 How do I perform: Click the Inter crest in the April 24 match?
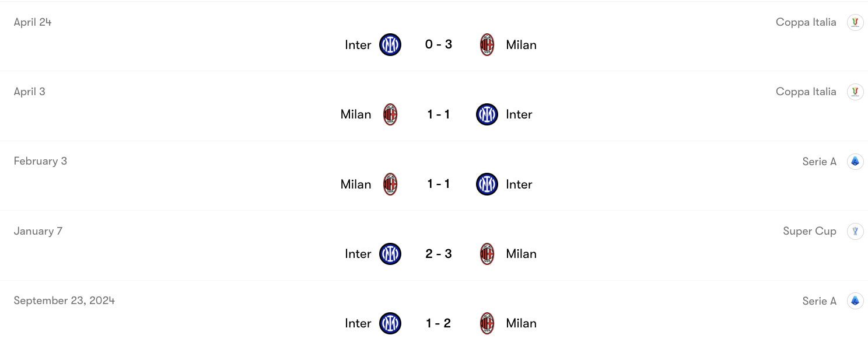[x=390, y=44]
